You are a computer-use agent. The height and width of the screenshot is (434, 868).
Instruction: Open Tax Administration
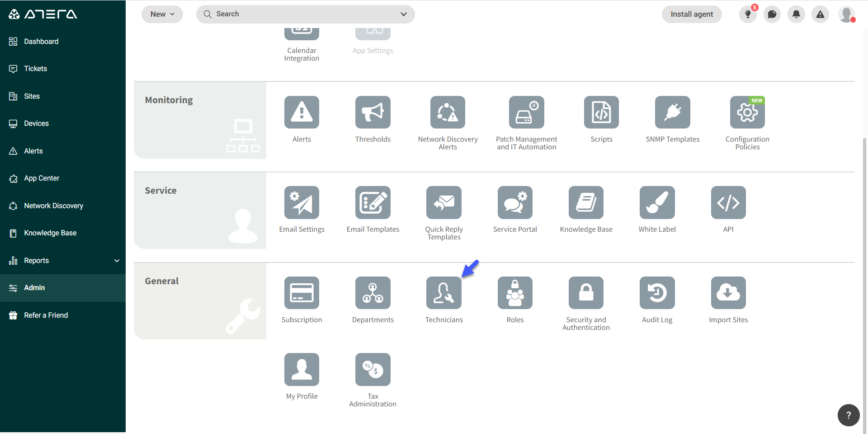coord(373,369)
